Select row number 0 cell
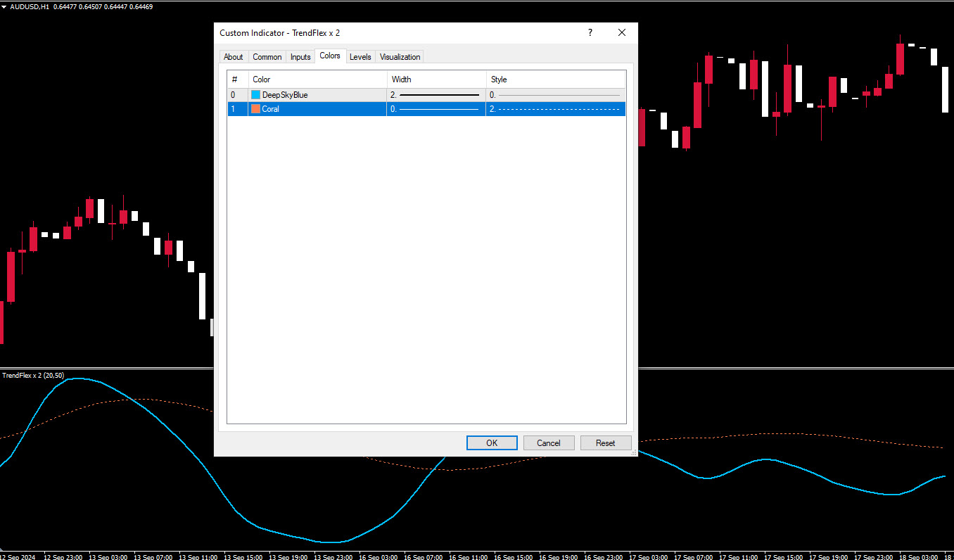 click(238, 95)
